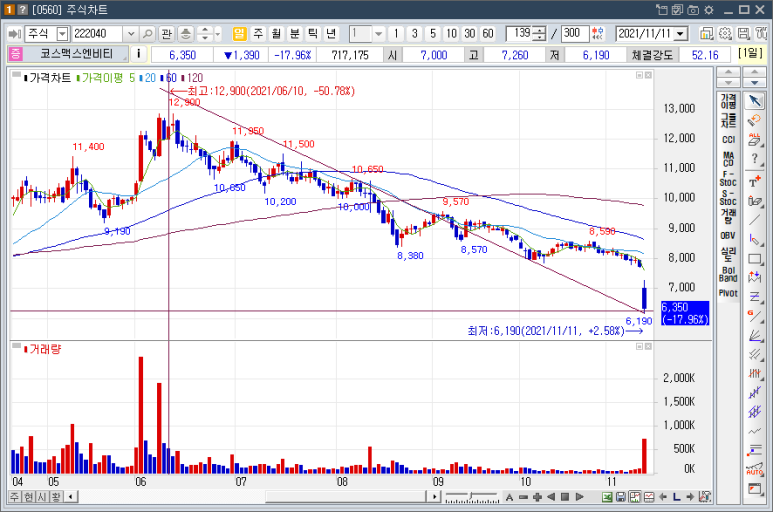Expand the small arrow beside up/down toggle
The image size is (773, 512).
tap(217, 34)
